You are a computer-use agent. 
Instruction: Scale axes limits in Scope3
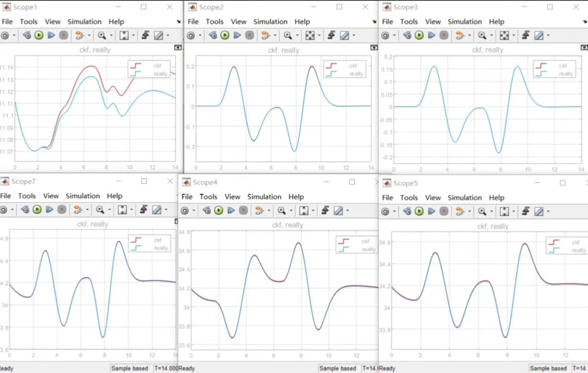click(504, 35)
